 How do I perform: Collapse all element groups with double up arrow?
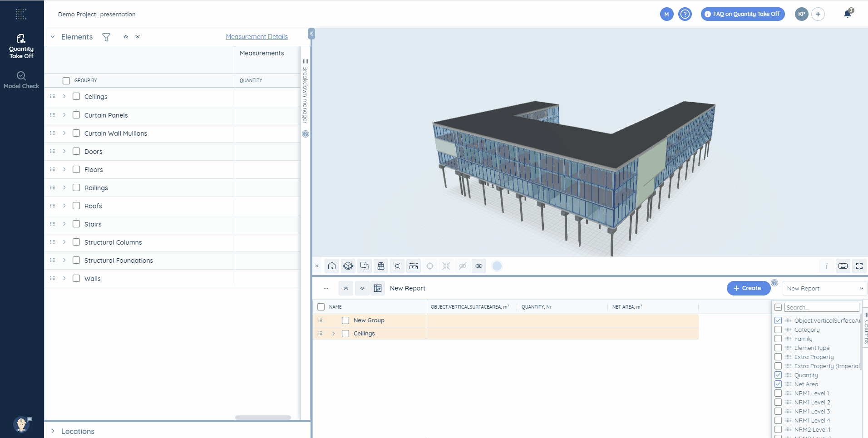click(126, 37)
